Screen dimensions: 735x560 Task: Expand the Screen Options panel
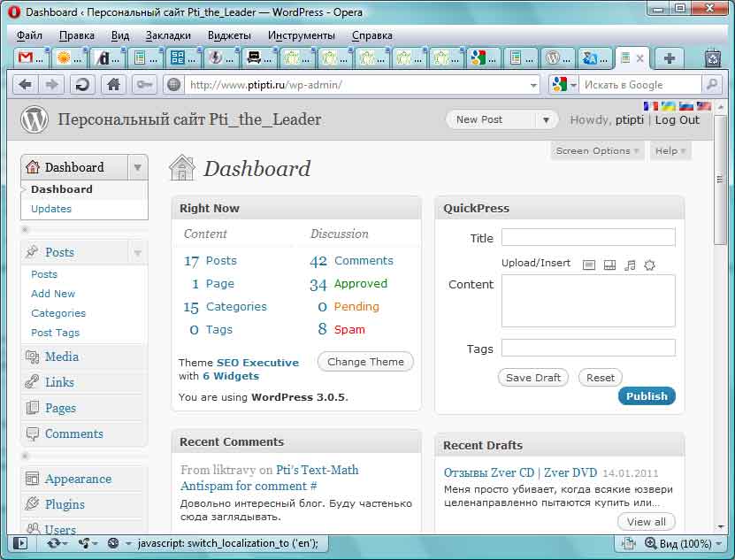[x=597, y=151]
